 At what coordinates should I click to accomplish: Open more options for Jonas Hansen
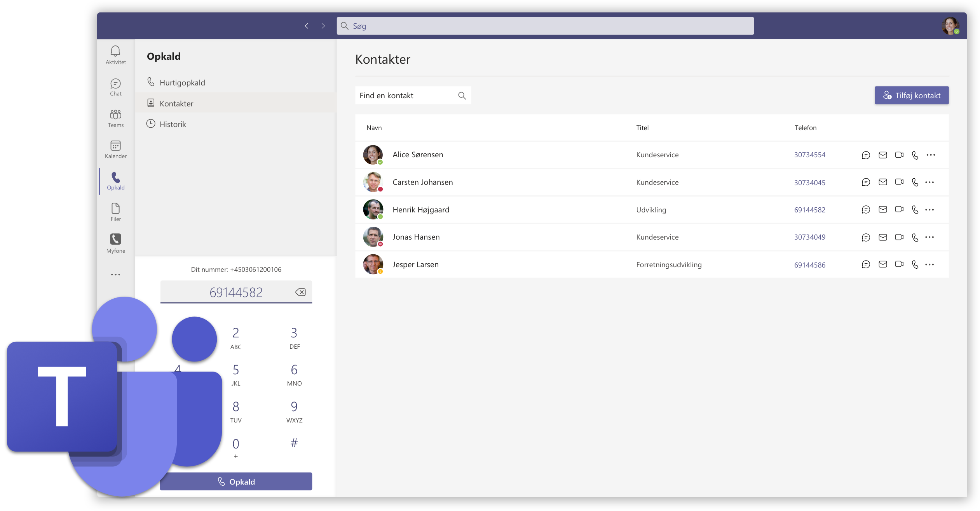point(929,237)
